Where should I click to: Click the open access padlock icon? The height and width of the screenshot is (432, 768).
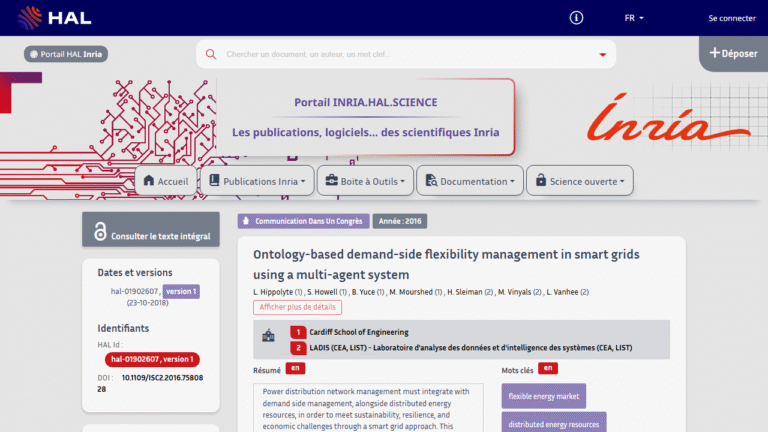(x=100, y=231)
